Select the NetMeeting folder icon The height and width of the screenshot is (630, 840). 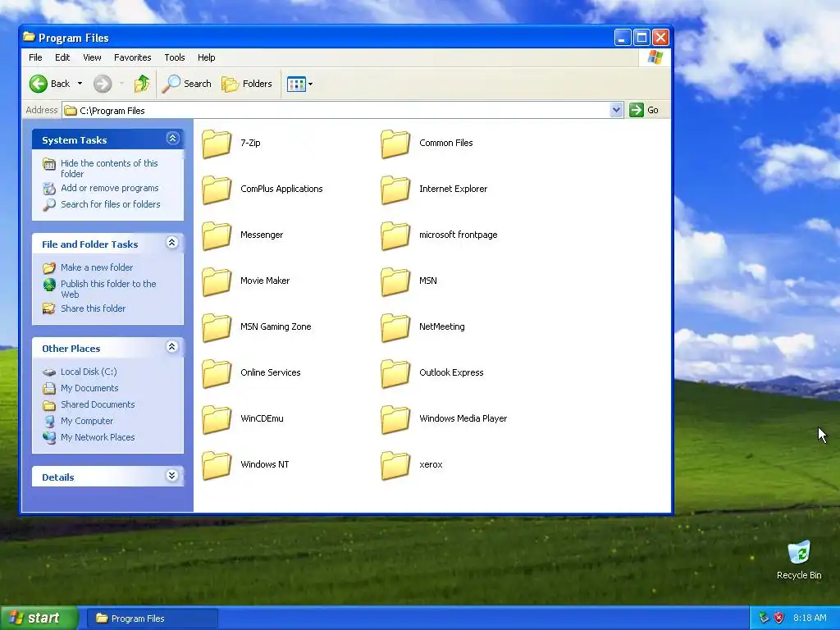tap(395, 326)
